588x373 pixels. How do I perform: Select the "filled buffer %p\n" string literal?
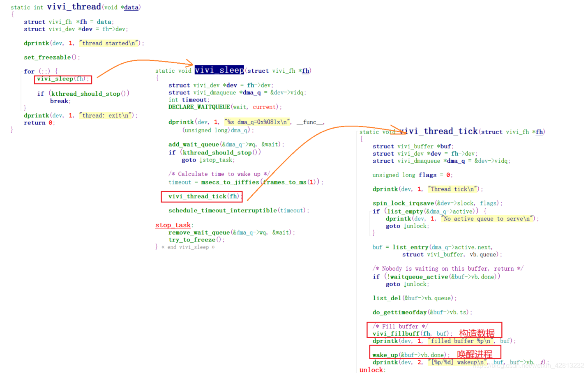coord(460,341)
